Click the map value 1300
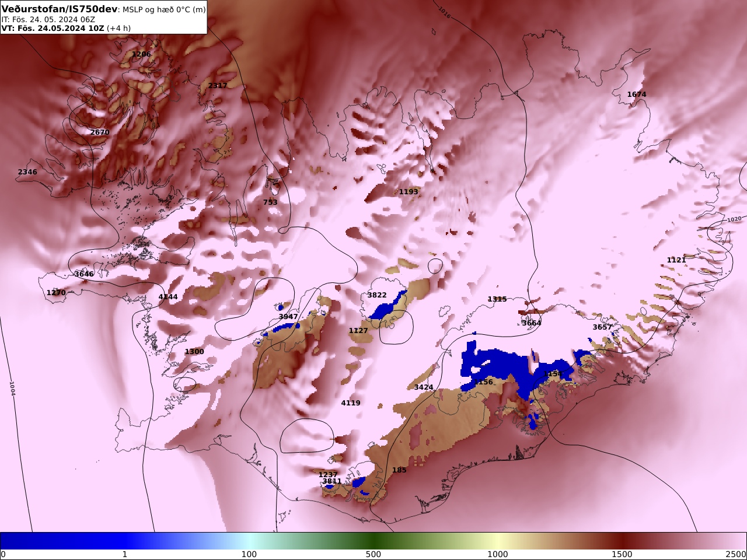 194,352
